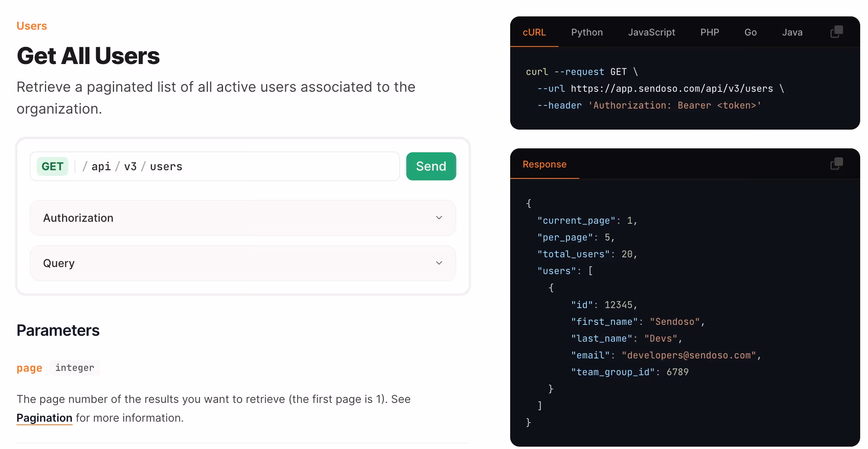
Task: Click the Query label text
Action: (59, 264)
